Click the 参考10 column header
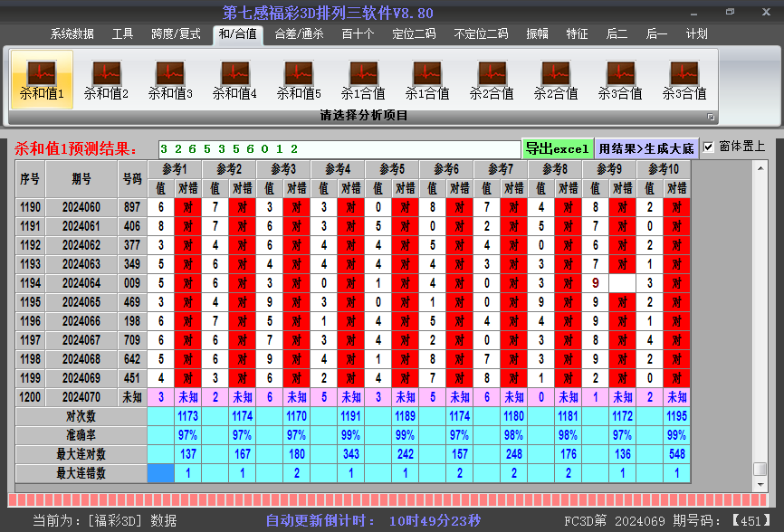The height and width of the screenshot is (532, 784). point(664,169)
